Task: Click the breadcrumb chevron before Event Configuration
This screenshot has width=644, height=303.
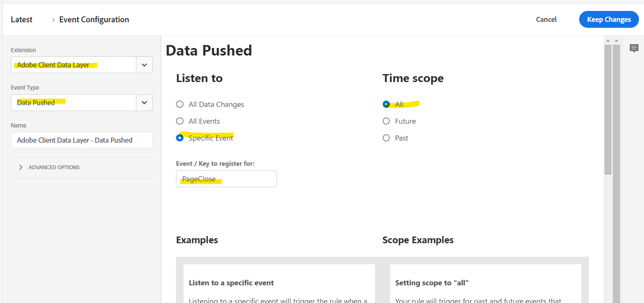Action: [53, 20]
